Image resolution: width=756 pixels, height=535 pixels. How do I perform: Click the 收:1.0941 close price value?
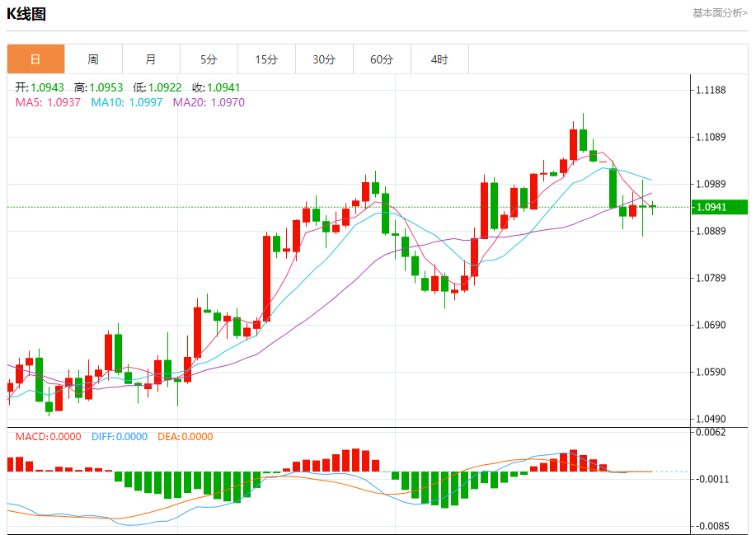tap(216, 87)
